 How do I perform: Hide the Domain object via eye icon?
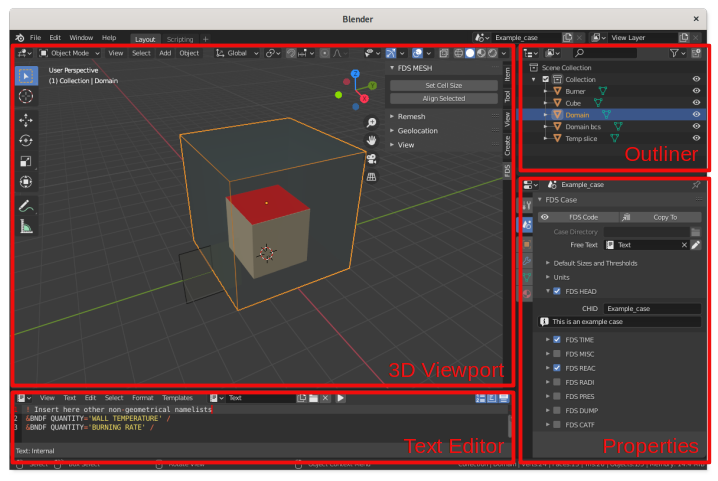696,115
